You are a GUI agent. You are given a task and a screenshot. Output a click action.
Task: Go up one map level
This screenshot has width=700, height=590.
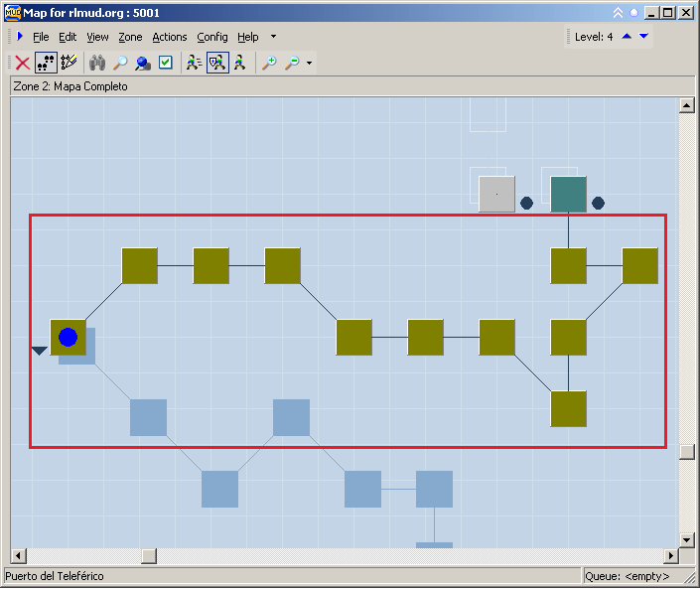click(627, 37)
